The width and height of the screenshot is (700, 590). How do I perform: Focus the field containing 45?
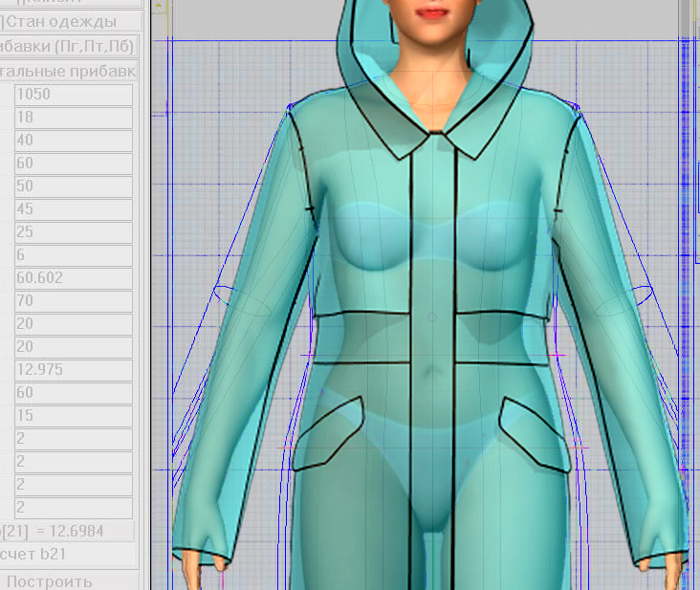click(74, 209)
